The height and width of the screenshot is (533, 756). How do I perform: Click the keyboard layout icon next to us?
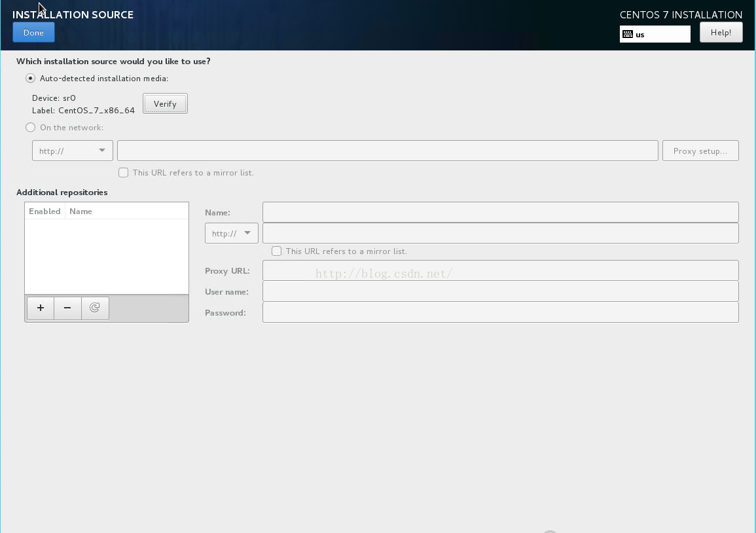click(627, 34)
